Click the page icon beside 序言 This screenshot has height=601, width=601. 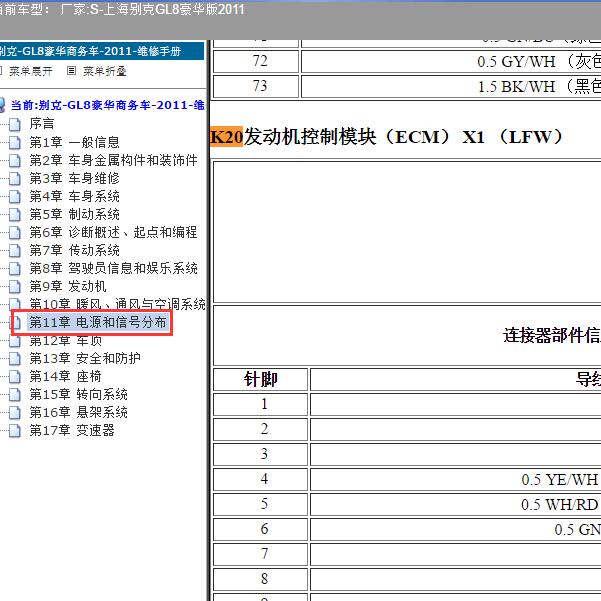15,124
